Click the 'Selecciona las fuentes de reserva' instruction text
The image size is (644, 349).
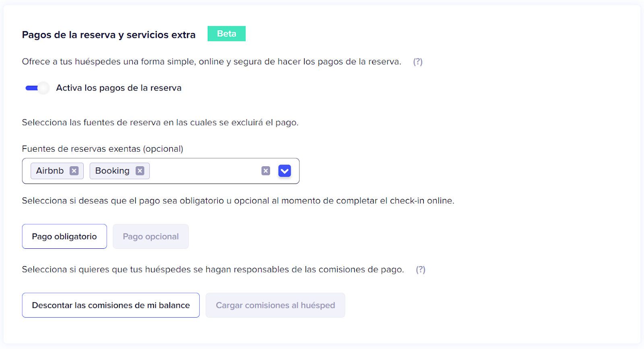[160, 123]
